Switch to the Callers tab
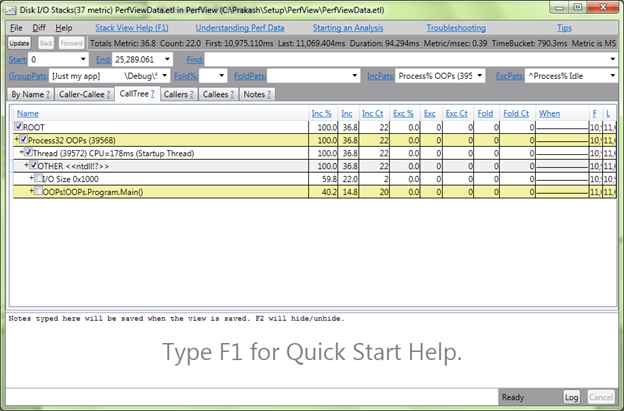Screen dimensions: 624x411 pos(179,94)
